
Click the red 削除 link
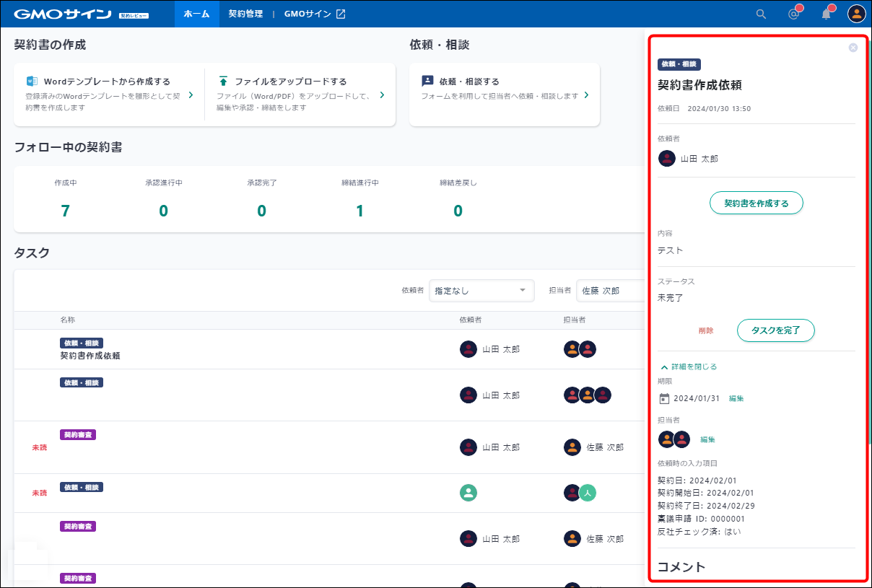click(706, 330)
